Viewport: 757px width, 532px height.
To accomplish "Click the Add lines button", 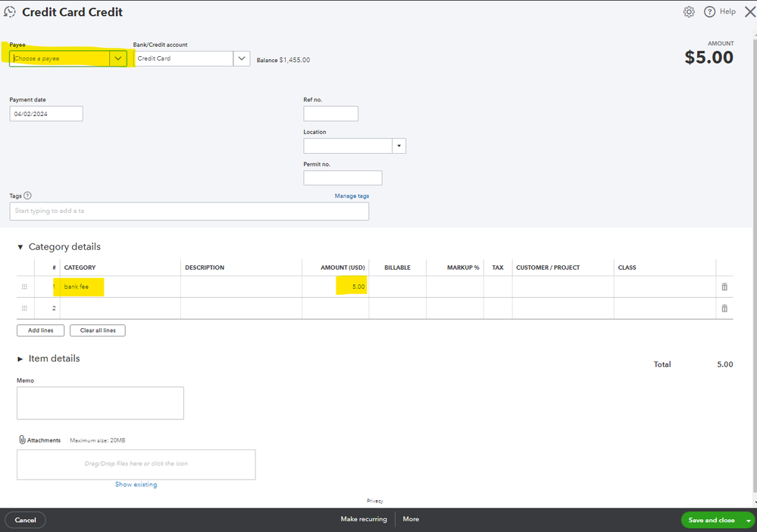I will coord(41,330).
